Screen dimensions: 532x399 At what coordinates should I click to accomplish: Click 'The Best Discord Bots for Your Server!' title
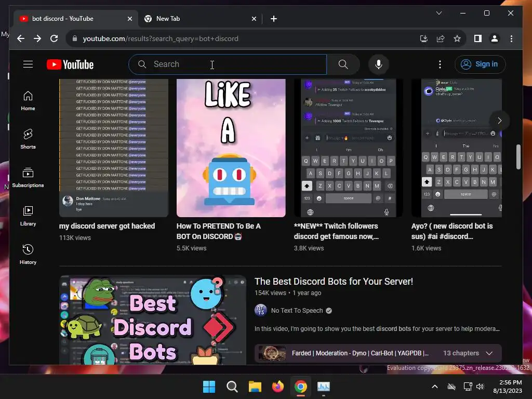click(334, 281)
